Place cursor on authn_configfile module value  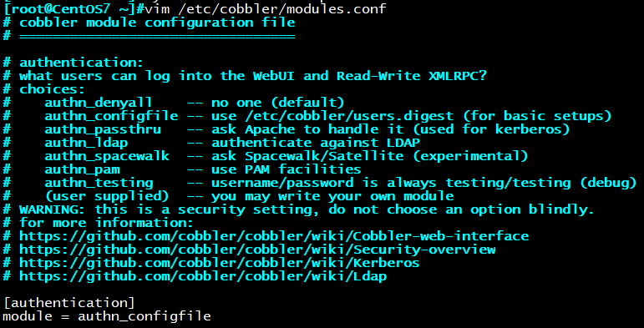145,316
